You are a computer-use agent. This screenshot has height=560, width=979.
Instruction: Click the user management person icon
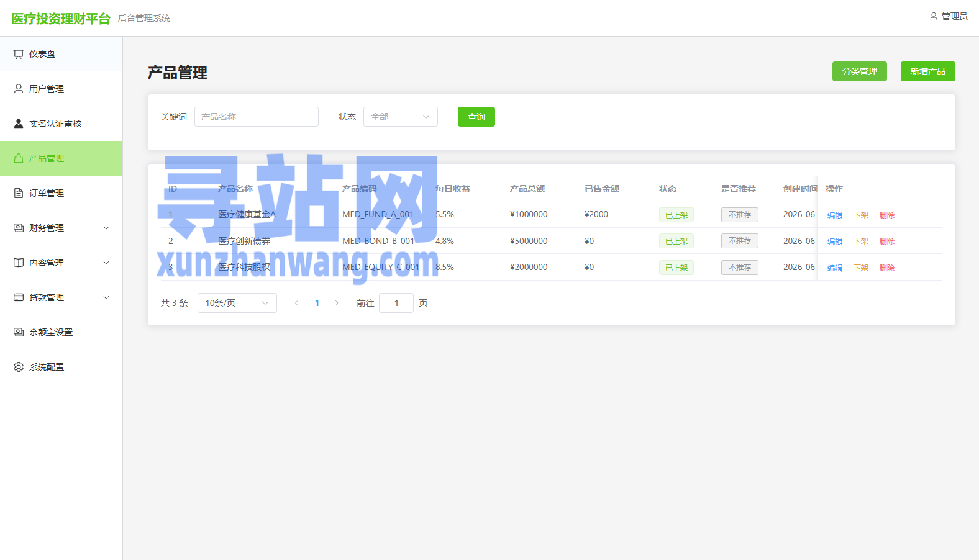(x=19, y=89)
